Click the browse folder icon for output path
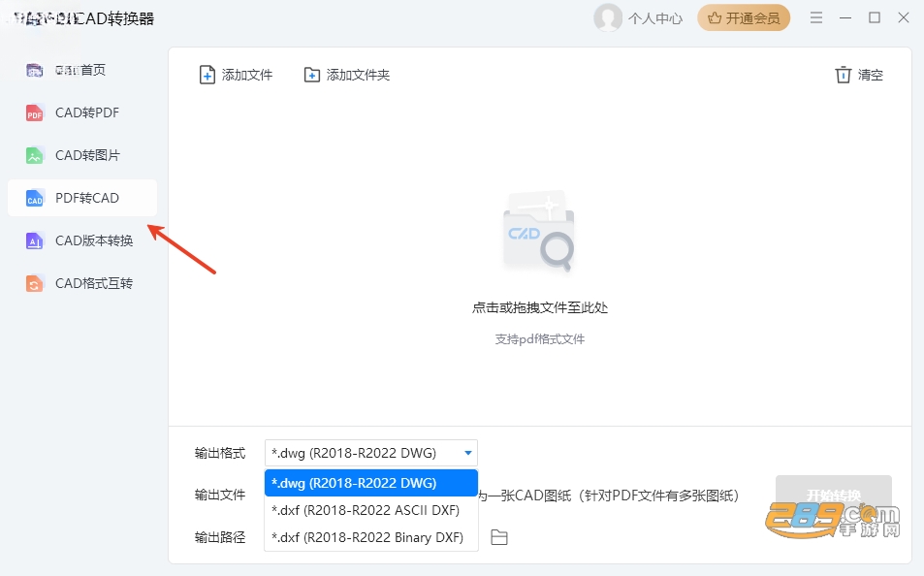The height and width of the screenshot is (576, 924). click(499, 537)
